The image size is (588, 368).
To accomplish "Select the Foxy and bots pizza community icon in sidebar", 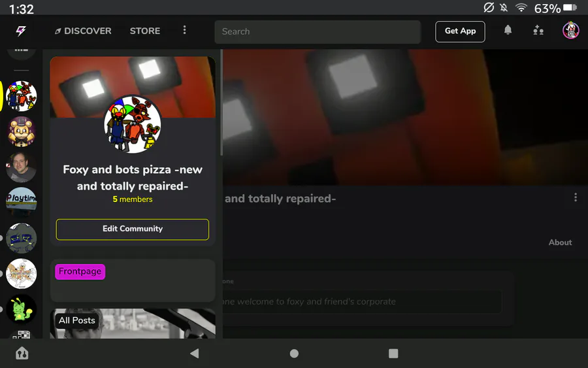I will pos(22,96).
